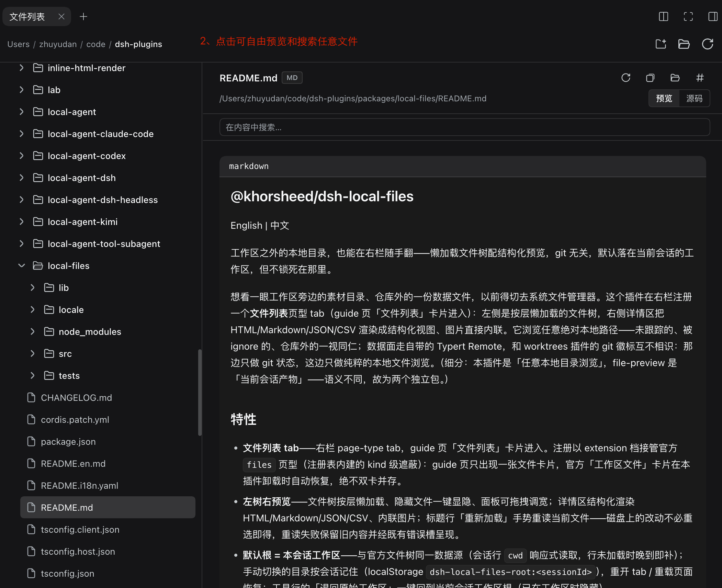Open README.i18n.yaml file
The height and width of the screenshot is (588, 722).
(x=108, y=486)
